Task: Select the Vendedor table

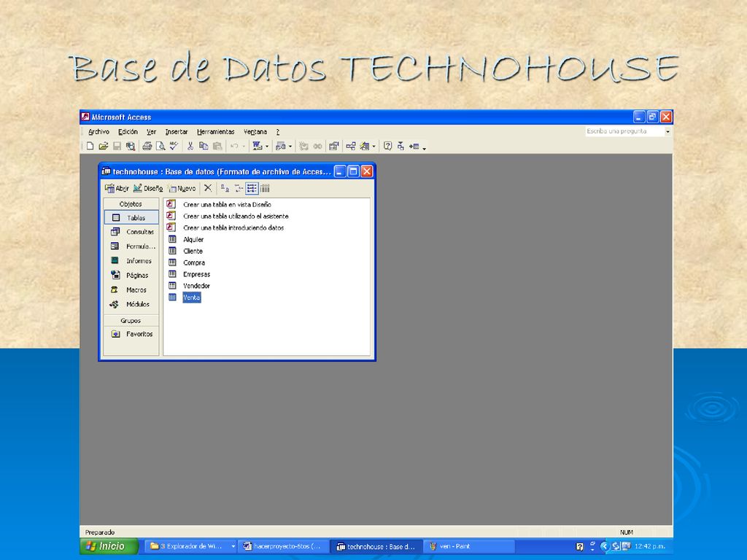Action: (x=196, y=286)
